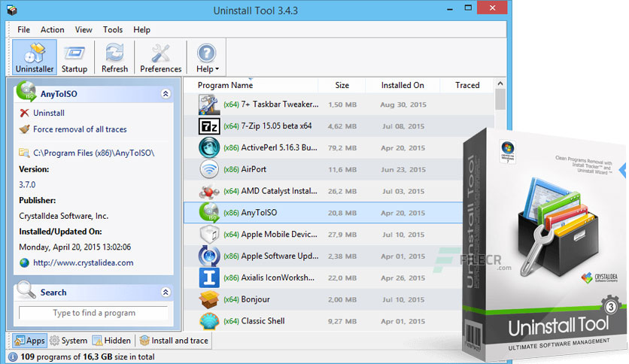Switch to the Hidden tab
Screen dimensions: 629x364
(111, 341)
